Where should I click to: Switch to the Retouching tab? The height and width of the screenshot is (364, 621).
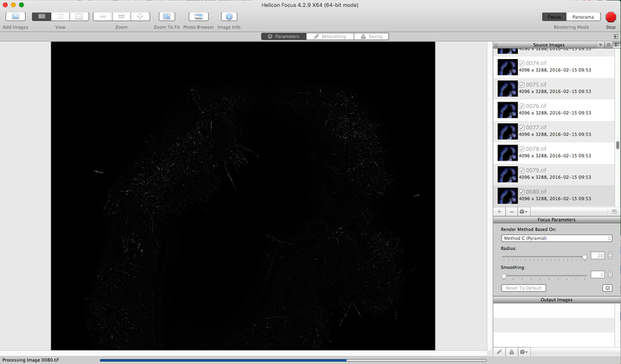pyautogui.click(x=330, y=36)
